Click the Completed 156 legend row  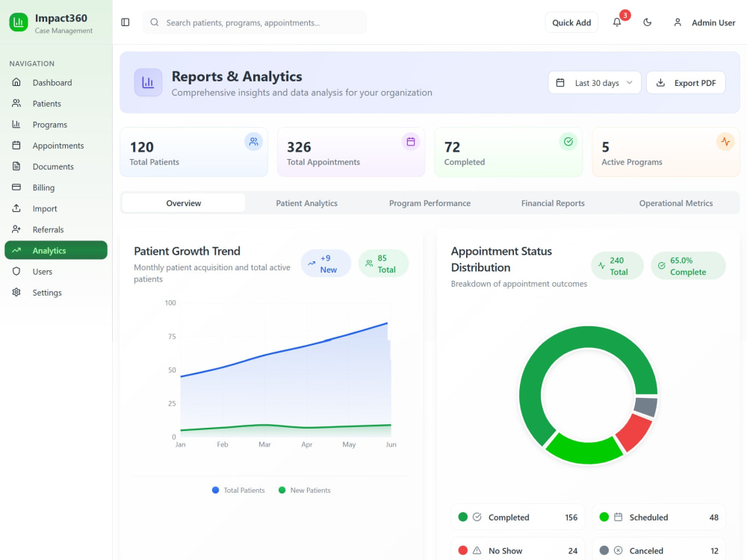coord(518,517)
